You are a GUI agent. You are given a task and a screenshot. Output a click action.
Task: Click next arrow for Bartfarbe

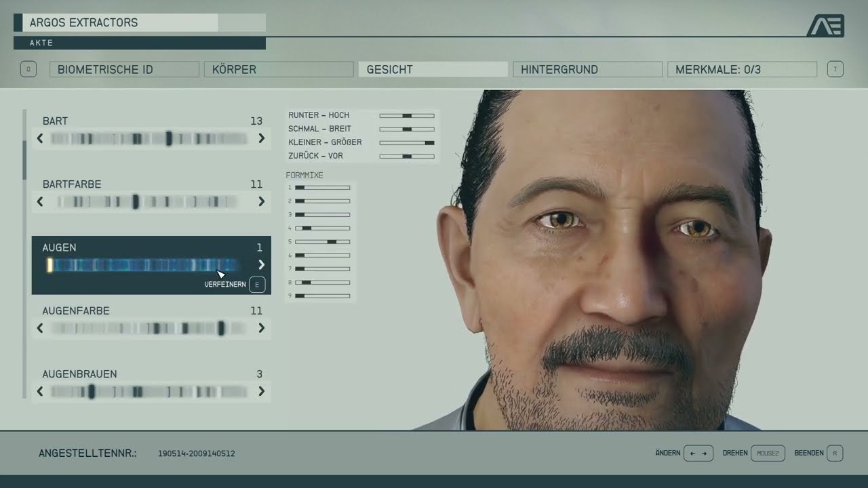262,201
